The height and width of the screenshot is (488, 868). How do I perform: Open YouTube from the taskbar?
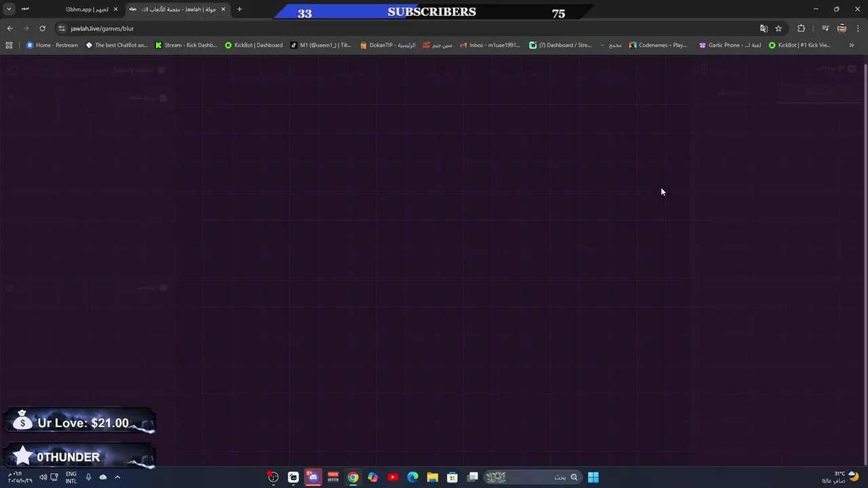click(x=393, y=477)
